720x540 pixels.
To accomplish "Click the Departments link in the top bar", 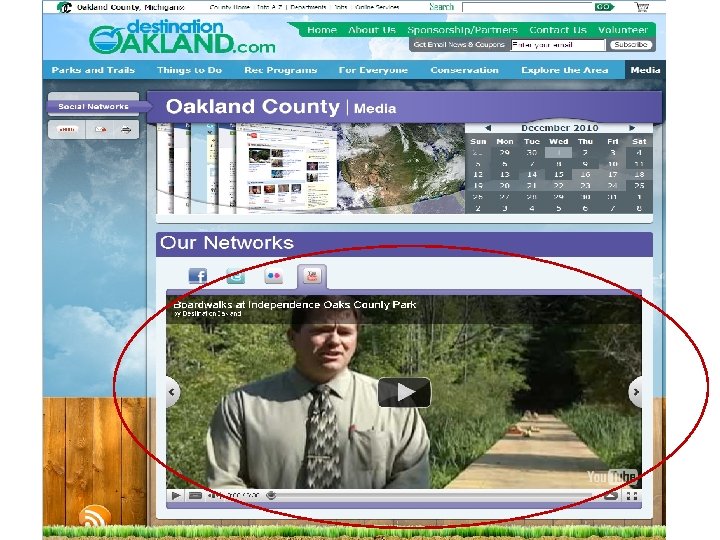I will click(308, 7).
